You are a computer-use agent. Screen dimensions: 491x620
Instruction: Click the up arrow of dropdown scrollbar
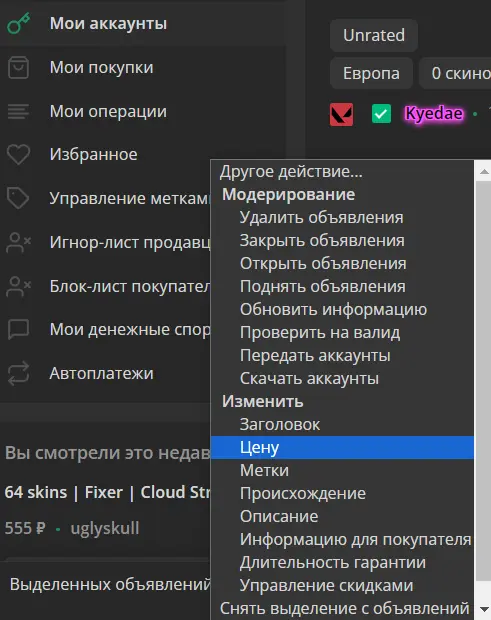(484, 171)
